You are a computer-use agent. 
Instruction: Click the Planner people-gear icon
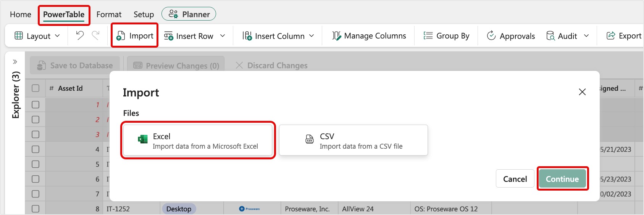tap(173, 14)
